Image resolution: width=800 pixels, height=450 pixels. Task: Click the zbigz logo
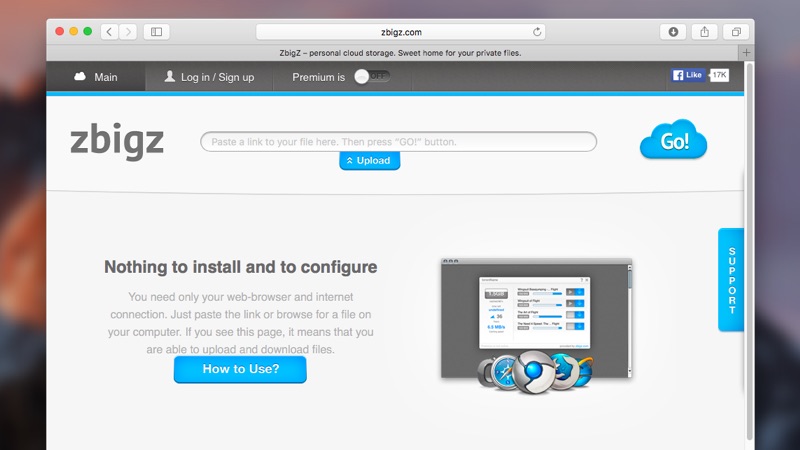(117, 141)
